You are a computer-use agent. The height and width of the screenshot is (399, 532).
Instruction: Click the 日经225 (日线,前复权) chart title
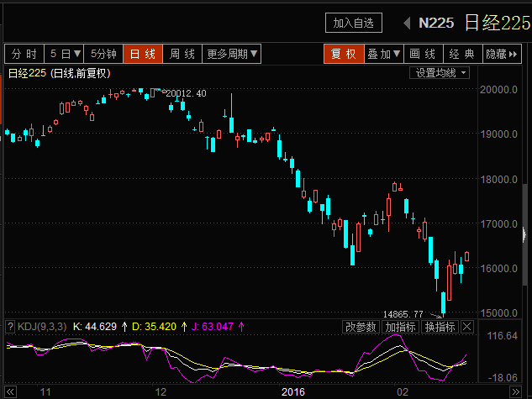[59, 74]
